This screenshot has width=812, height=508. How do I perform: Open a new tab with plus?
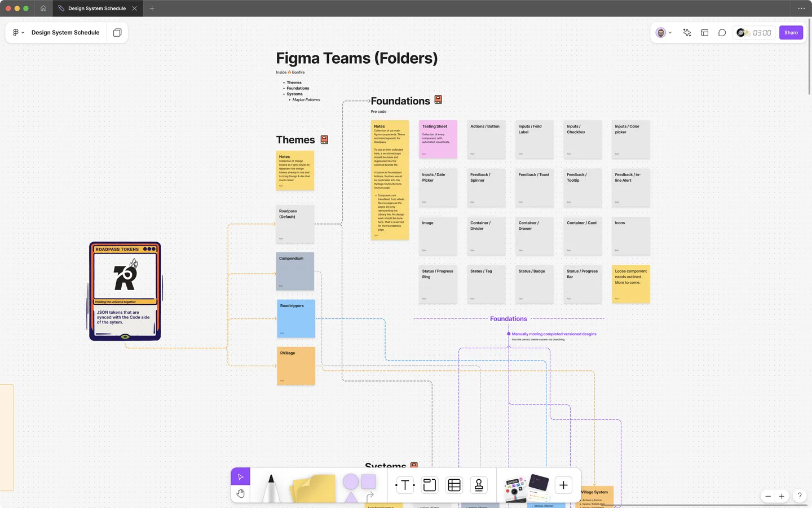tap(152, 8)
